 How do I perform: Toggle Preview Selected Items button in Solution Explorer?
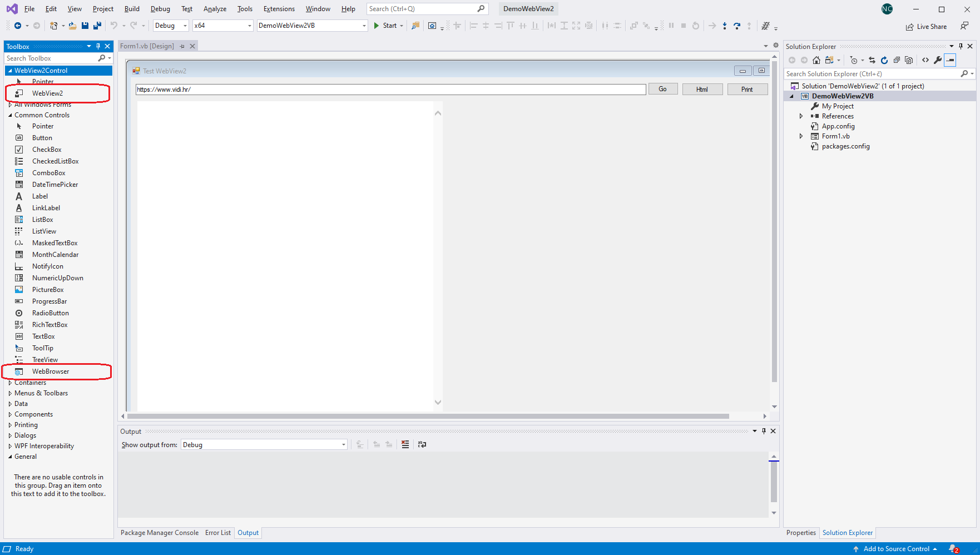[x=950, y=60]
